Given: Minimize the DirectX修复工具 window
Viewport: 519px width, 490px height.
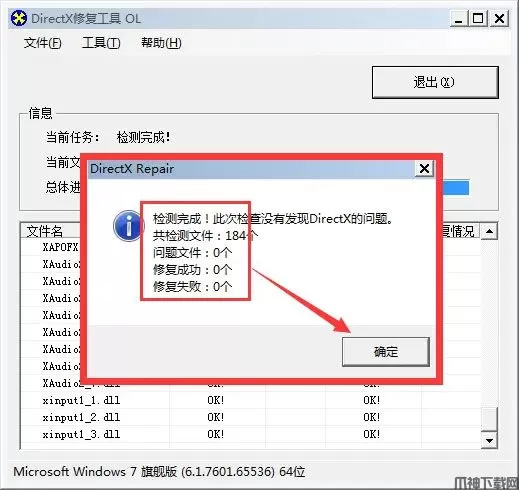Looking at the screenshot, I should (459, 19).
